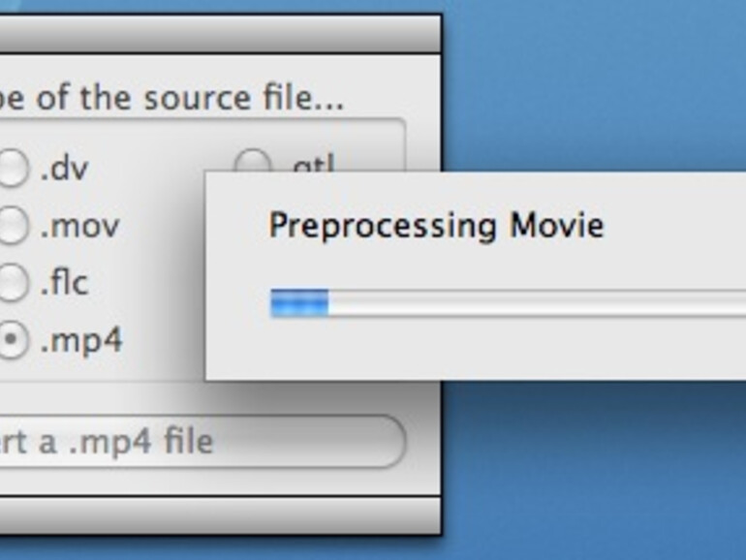Select the partially hidden .qtl radio button
Screen dimensions: 746x560
pos(253,162)
